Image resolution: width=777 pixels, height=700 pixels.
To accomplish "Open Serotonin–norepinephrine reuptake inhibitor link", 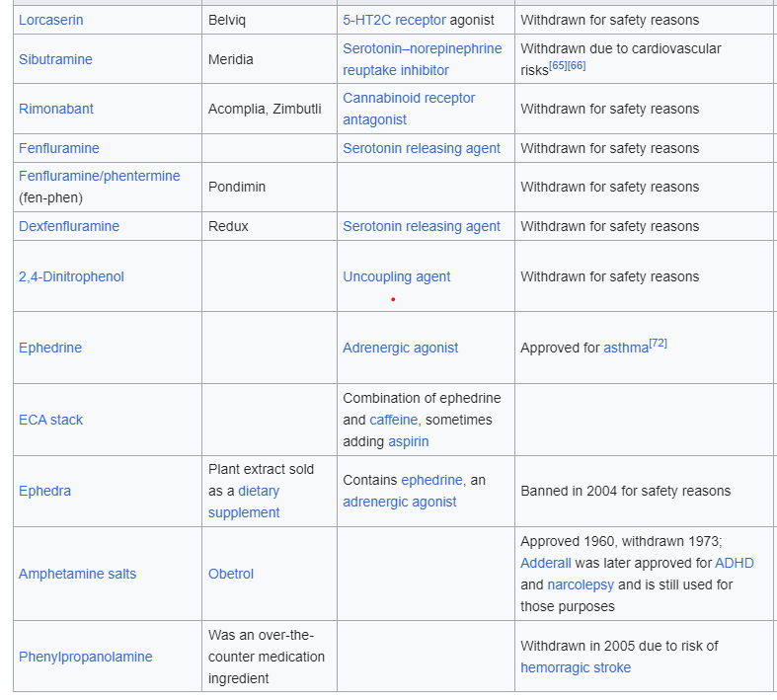I will pos(423,59).
